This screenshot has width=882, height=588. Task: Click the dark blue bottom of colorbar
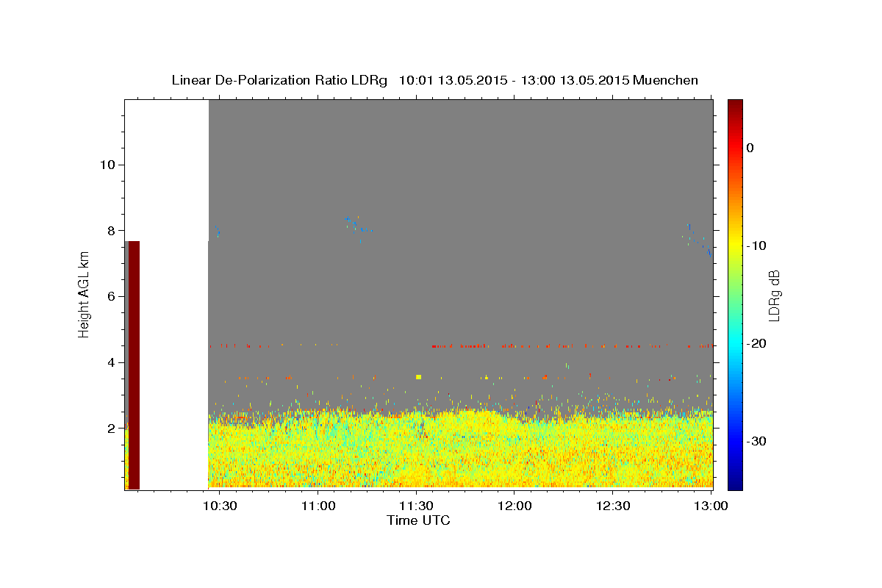[735, 482]
